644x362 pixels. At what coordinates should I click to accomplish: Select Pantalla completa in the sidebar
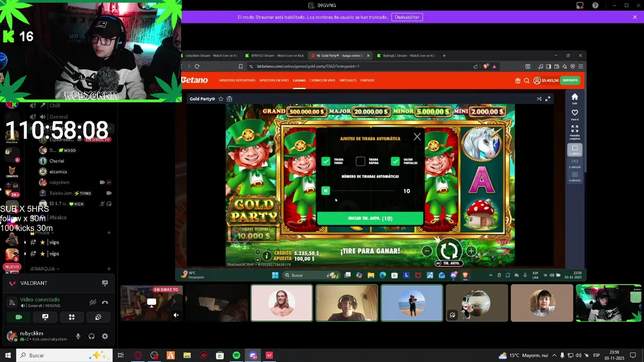pyautogui.click(x=575, y=132)
